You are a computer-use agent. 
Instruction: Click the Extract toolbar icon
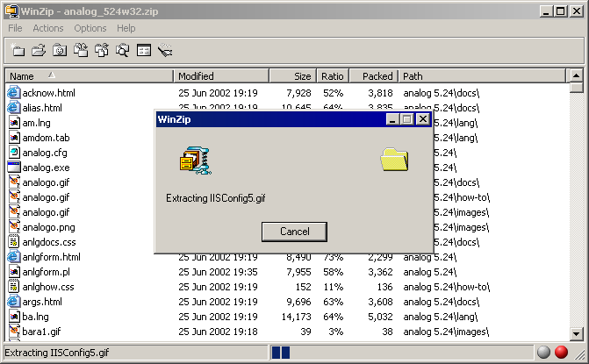click(x=102, y=51)
